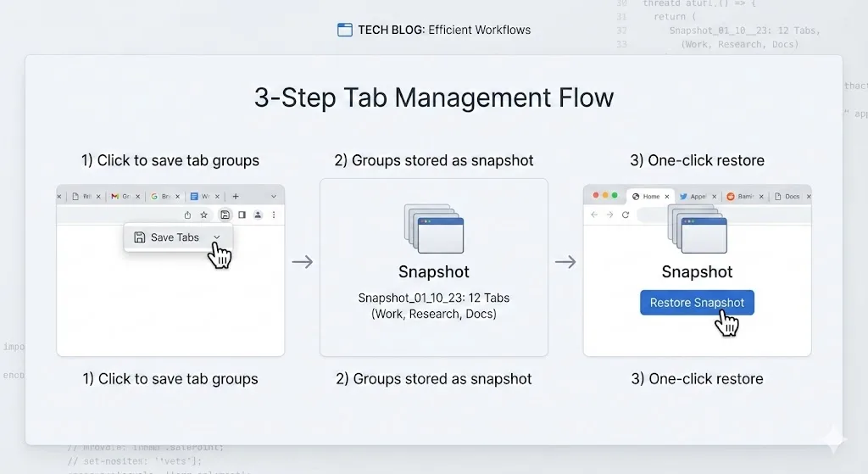Click the TECH BLOG window icon
Image resolution: width=868 pixels, height=474 pixels.
tap(345, 30)
